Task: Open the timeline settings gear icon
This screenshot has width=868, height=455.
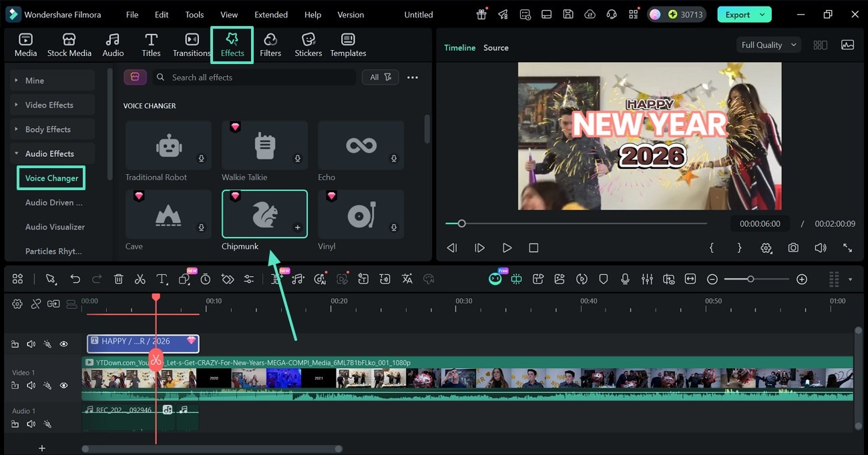Action: click(17, 304)
